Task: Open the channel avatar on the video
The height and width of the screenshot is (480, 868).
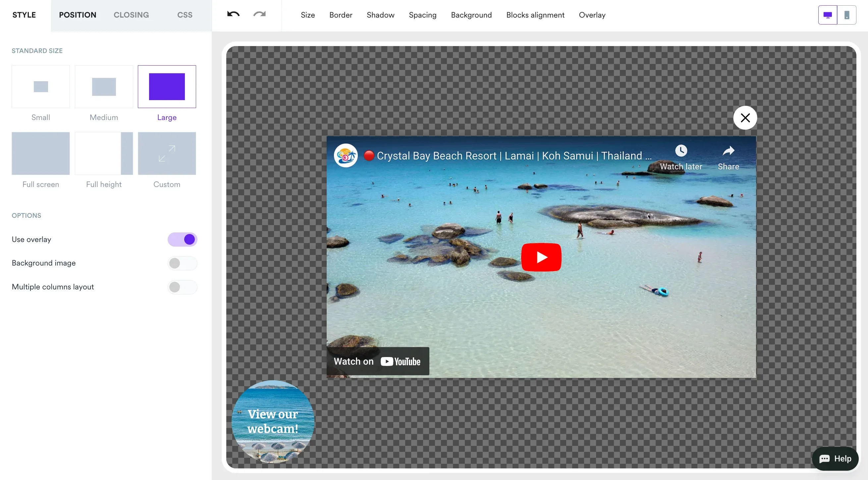Action: point(346,155)
